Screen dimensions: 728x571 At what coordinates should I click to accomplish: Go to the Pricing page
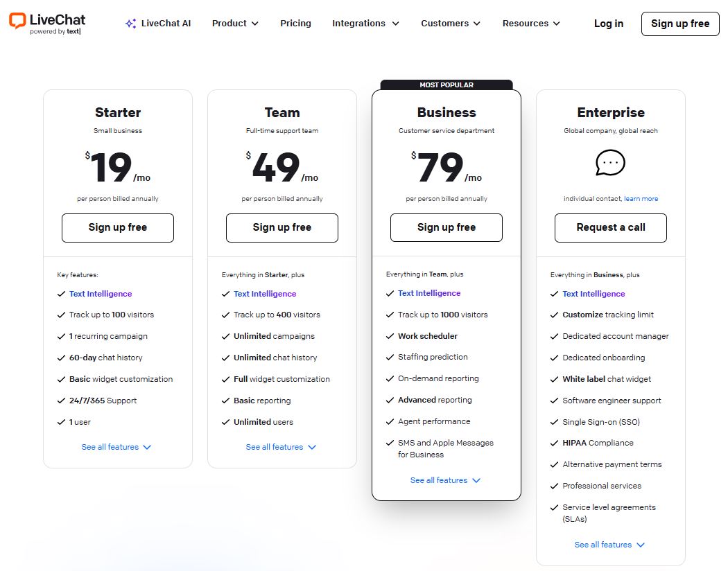coord(295,24)
